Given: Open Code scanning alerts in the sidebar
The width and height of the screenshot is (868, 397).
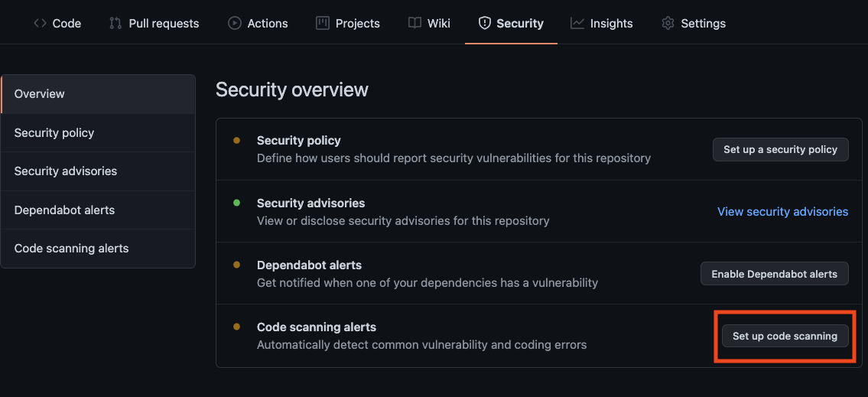Looking at the screenshot, I should (98, 248).
